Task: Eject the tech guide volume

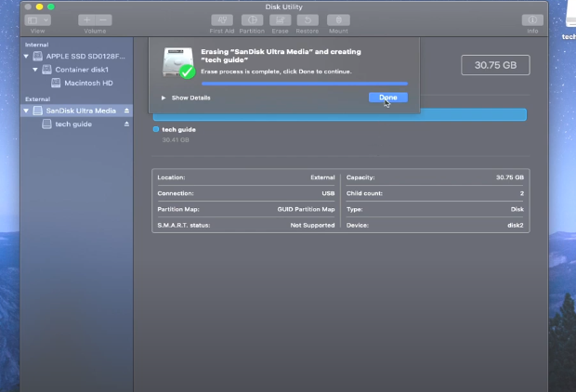Action: point(126,124)
